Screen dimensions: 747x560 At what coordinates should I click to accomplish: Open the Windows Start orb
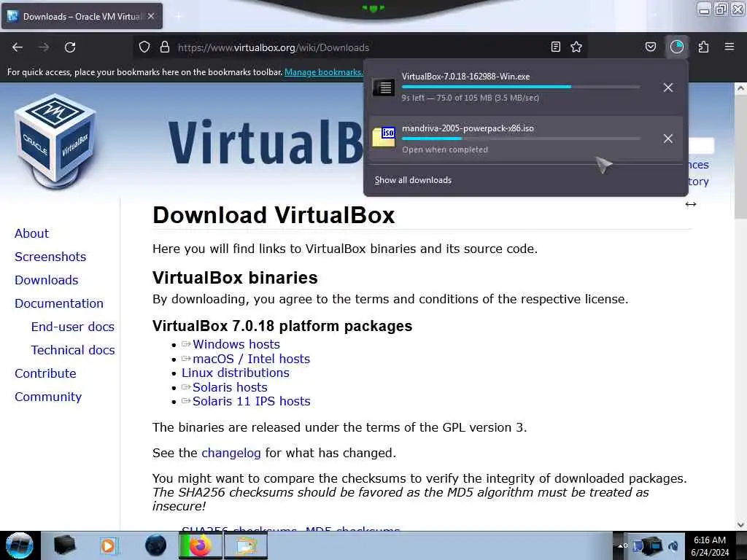click(20, 545)
